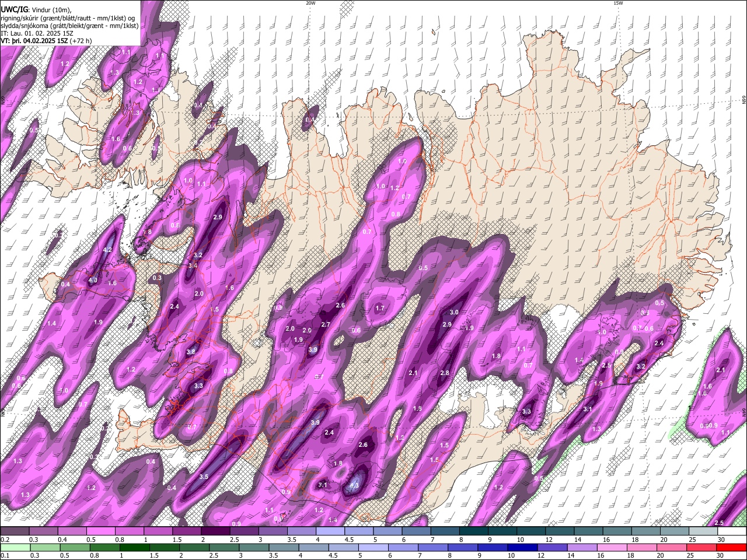Click the 2.8 precipitation value on the map
The width and height of the screenshot is (747, 560).
click(x=445, y=373)
